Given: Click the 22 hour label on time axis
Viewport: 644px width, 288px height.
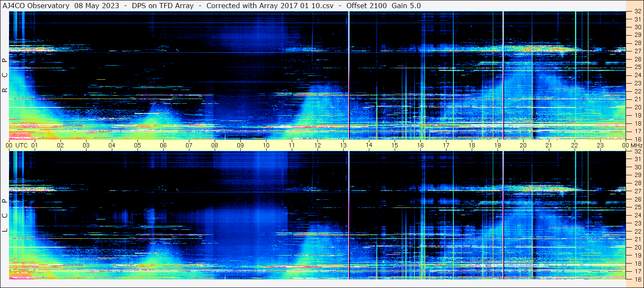Looking at the screenshot, I should pos(575,145).
